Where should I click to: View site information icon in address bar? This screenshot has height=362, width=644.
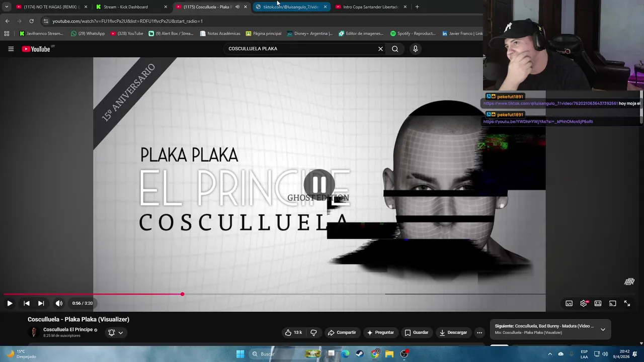coord(46,21)
